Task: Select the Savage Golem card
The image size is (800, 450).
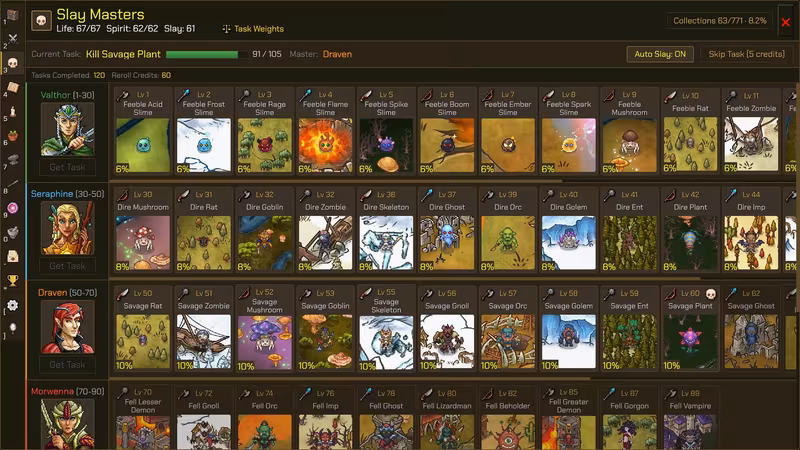Action: (x=568, y=329)
